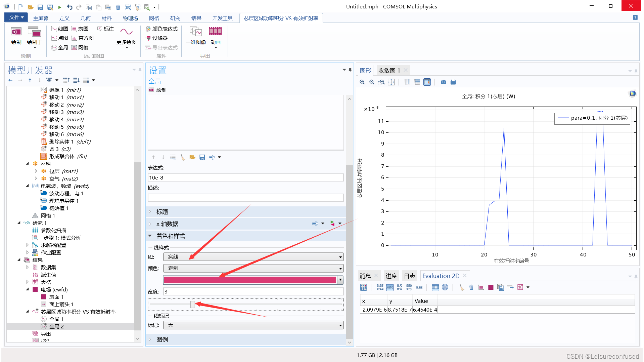Toggle the y-axis log scale icon
This screenshot has height=362, width=644.
(417, 82)
